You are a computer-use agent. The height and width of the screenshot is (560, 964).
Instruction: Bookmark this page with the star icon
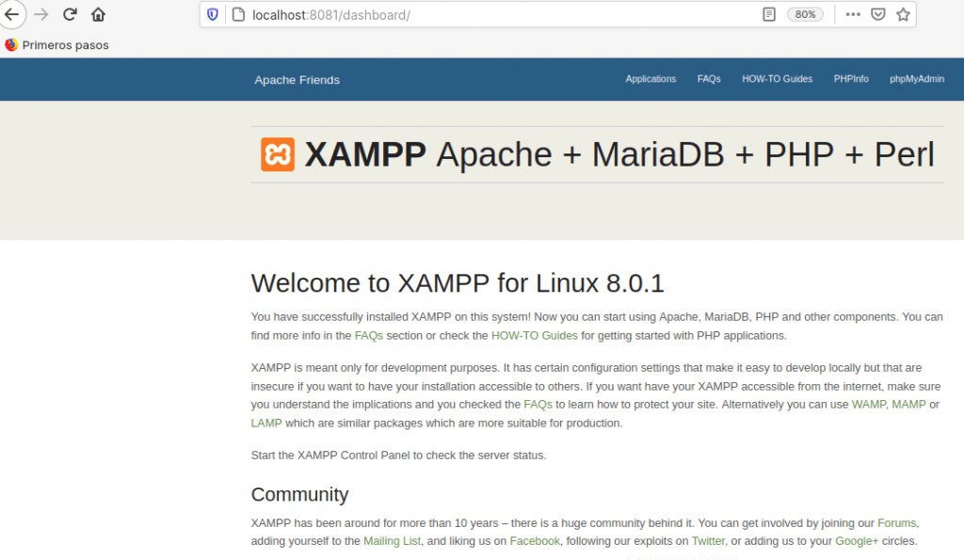[903, 14]
